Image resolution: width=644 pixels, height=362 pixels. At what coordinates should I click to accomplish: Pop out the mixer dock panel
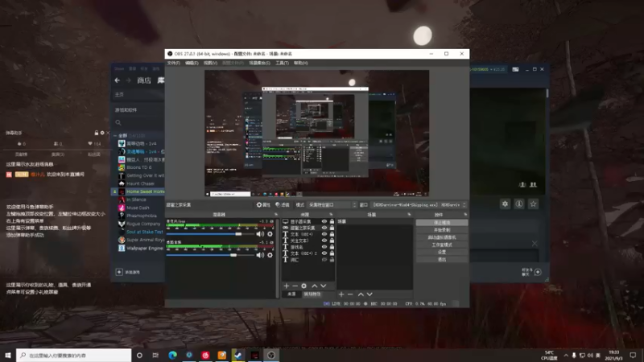pos(276,214)
